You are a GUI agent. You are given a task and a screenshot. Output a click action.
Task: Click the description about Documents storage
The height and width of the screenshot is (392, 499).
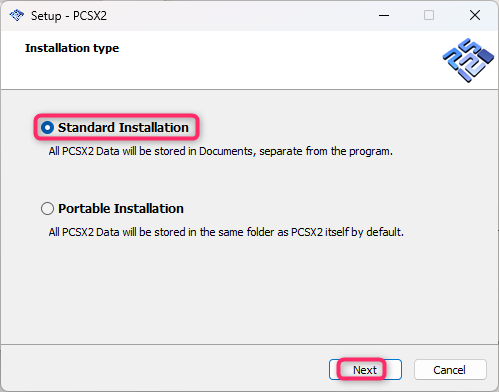221,151
